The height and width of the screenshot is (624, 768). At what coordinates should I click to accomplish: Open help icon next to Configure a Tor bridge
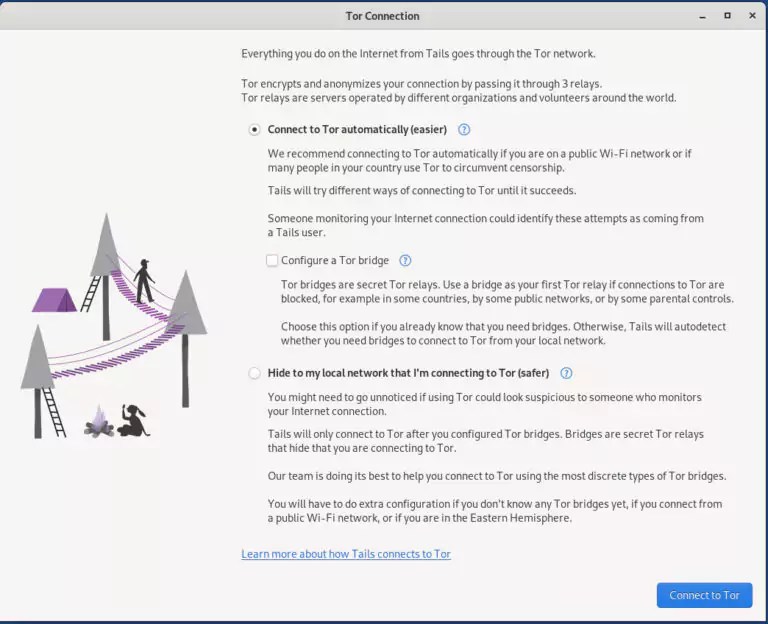(405, 261)
